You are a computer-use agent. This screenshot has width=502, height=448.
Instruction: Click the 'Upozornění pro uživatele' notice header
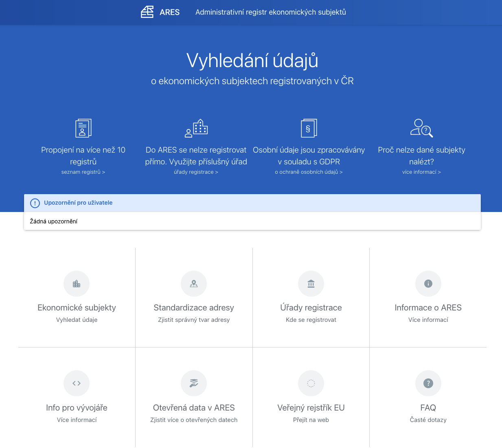(x=78, y=203)
